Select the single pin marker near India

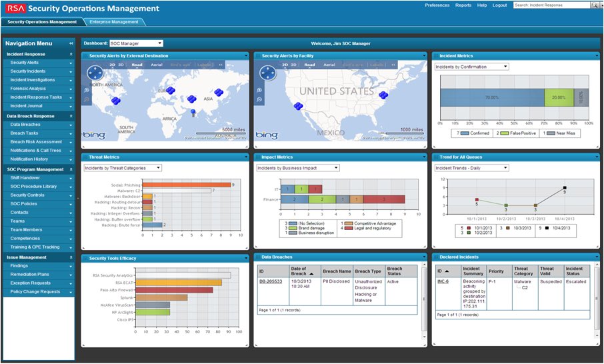[193, 113]
